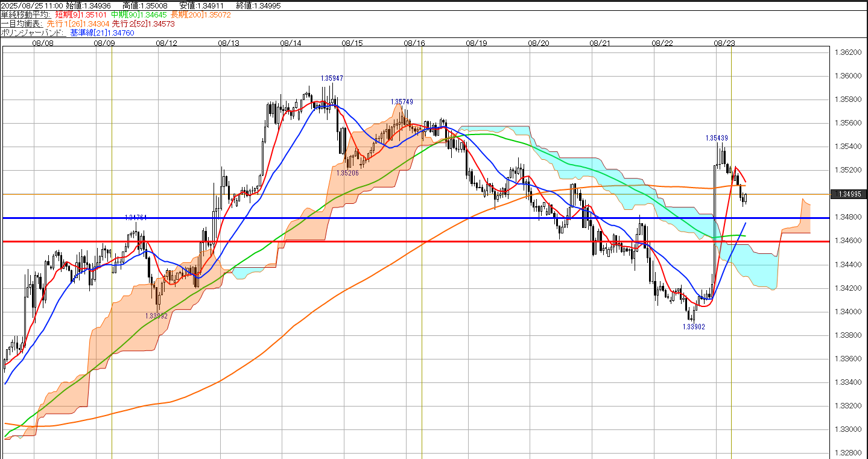Viewport: 868px width, 459px height.
Task: Click the 1.34400 price axis label
Action: (847, 264)
